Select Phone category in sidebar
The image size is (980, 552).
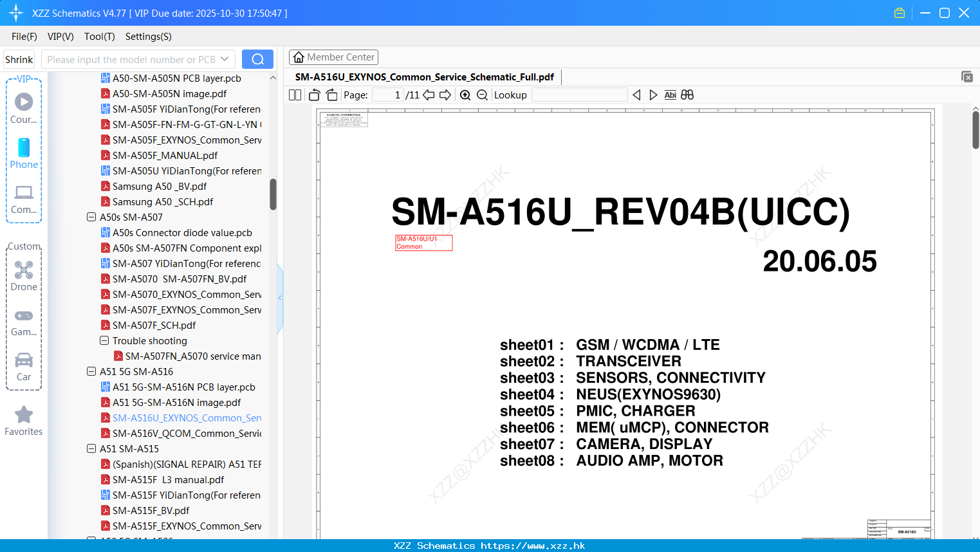[x=24, y=153]
